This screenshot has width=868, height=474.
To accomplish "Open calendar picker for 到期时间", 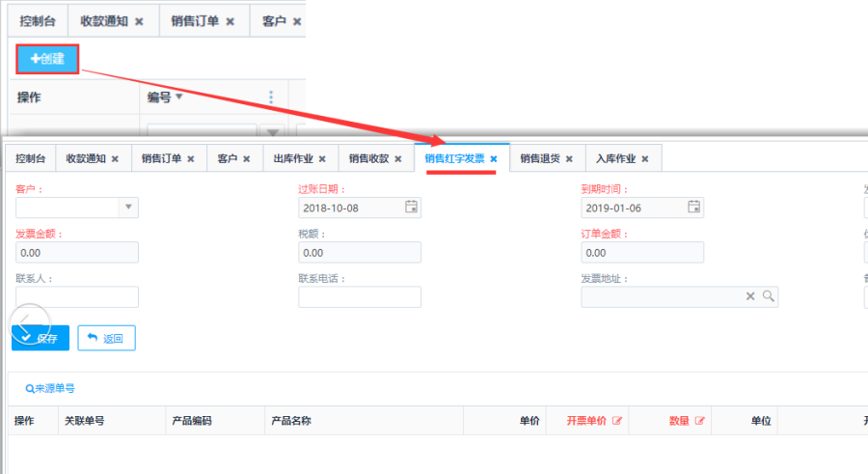I will click(693, 207).
